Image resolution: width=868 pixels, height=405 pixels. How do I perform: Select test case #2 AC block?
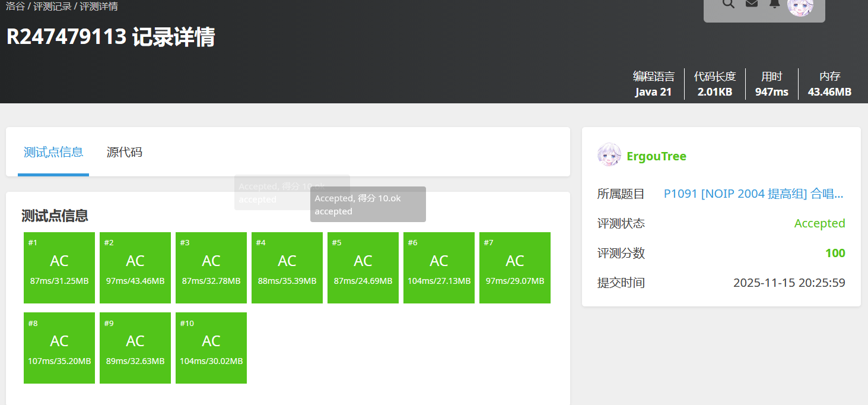[135, 268]
